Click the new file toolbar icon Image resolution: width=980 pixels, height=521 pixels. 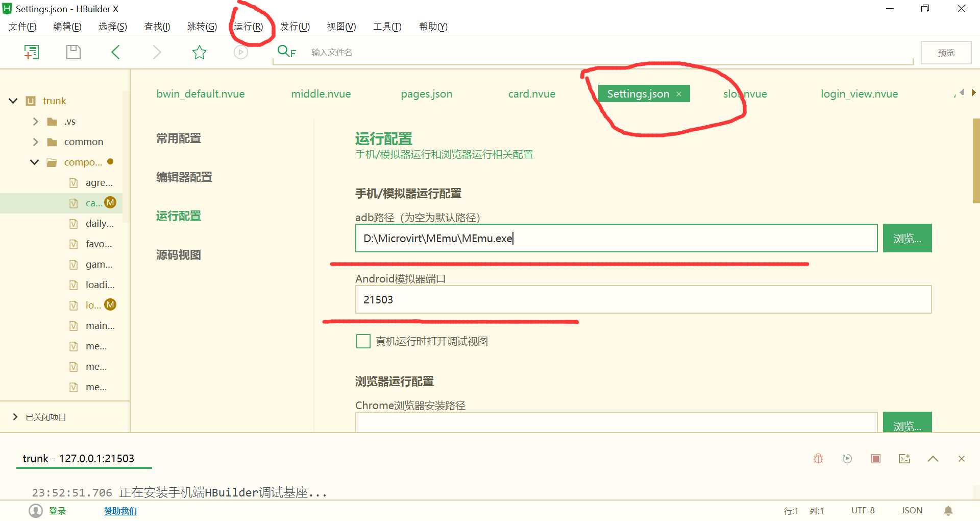(32, 52)
